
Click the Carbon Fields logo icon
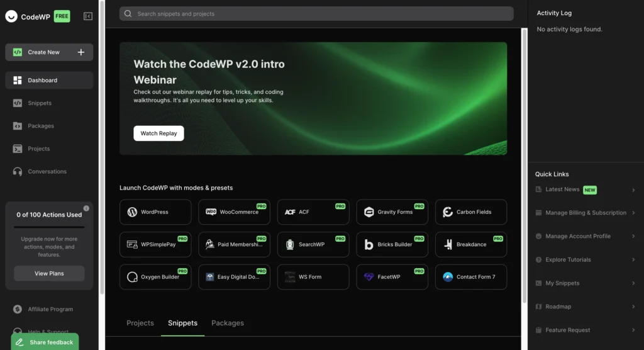click(448, 212)
